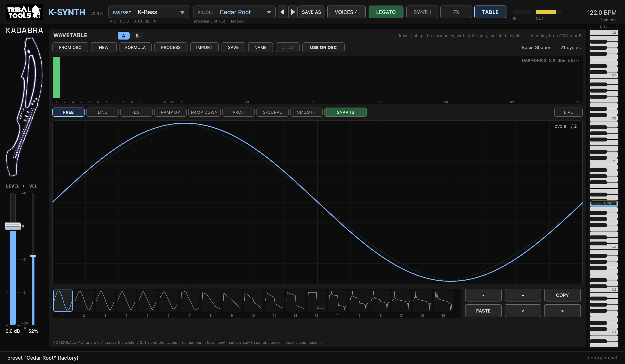The height and width of the screenshot is (364, 625).
Task: Select wavetable cycle thumbnail 1
Action: (x=63, y=300)
